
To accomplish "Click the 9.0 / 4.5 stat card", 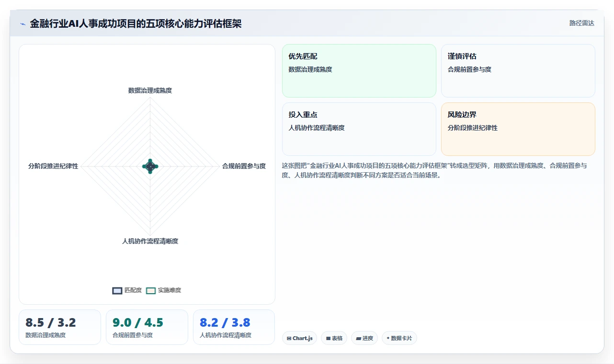I will 147,327.
